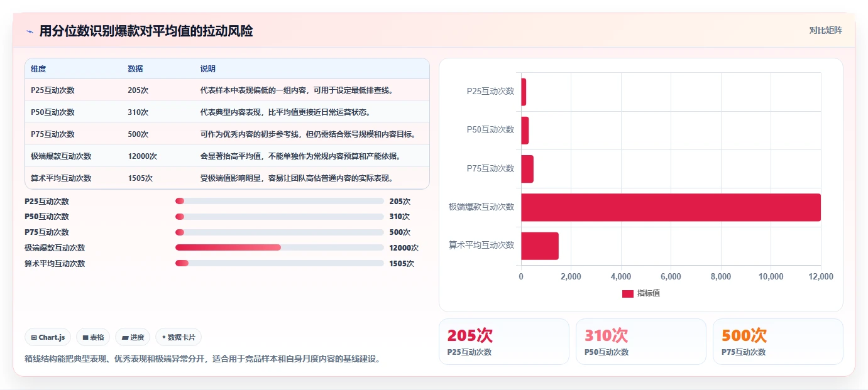Select the 进度 chip
The image size is (868, 390).
133,337
